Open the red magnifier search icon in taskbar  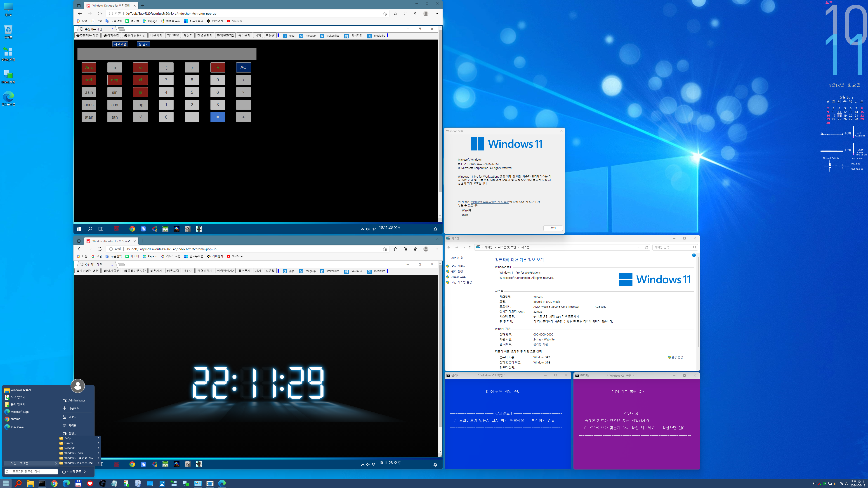click(x=18, y=484)
